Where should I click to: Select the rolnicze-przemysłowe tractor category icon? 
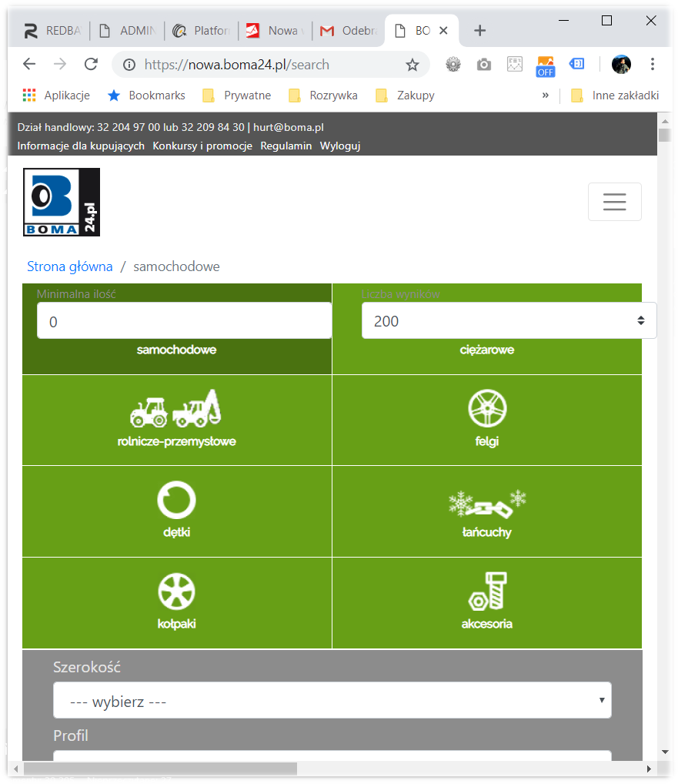(x=175, y=409)
